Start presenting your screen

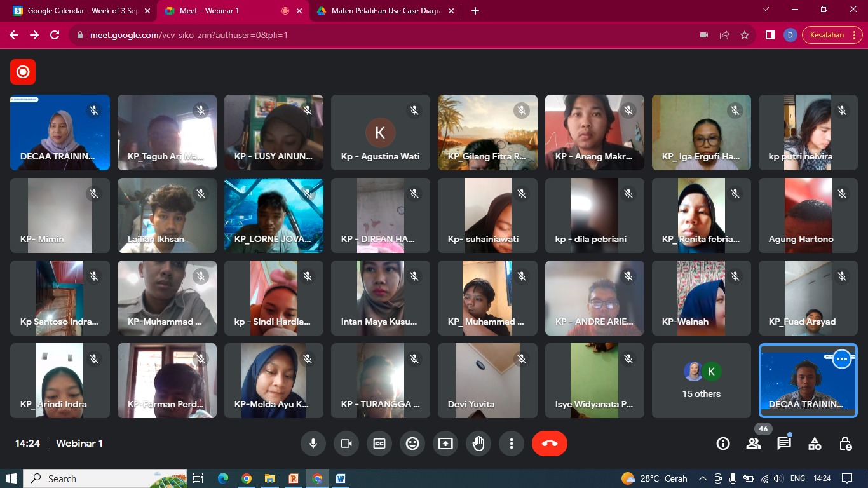[x=445, y=444]
